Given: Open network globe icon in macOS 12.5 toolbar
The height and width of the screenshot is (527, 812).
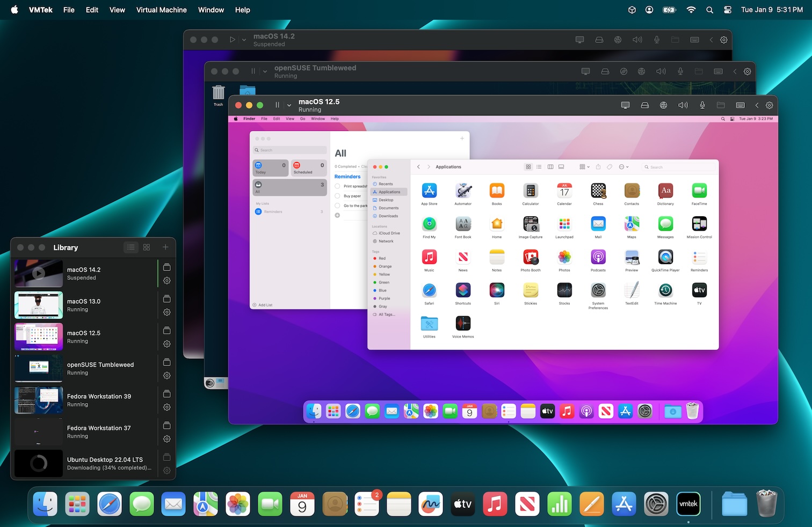Looking at the screenshot, I should pos(663,105).
